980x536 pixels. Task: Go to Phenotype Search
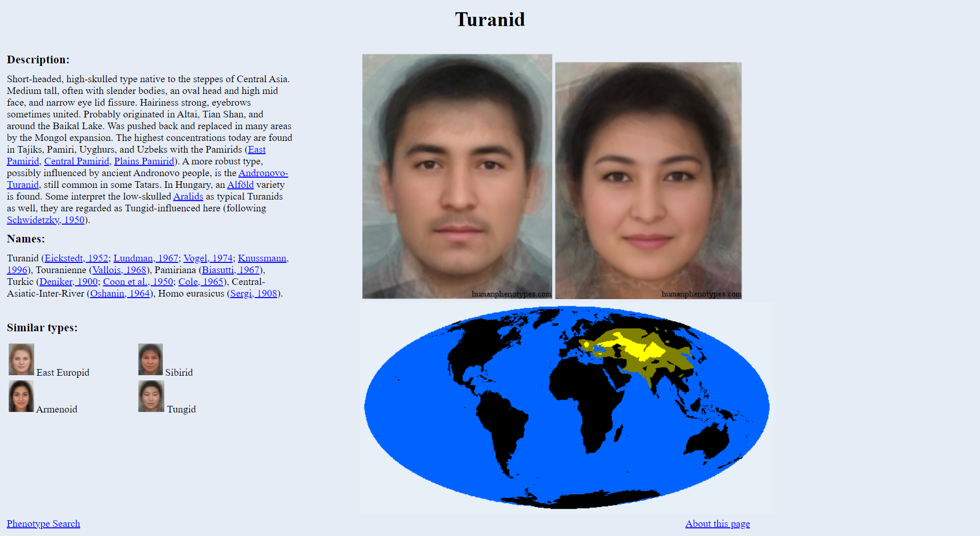pos(43,524)
